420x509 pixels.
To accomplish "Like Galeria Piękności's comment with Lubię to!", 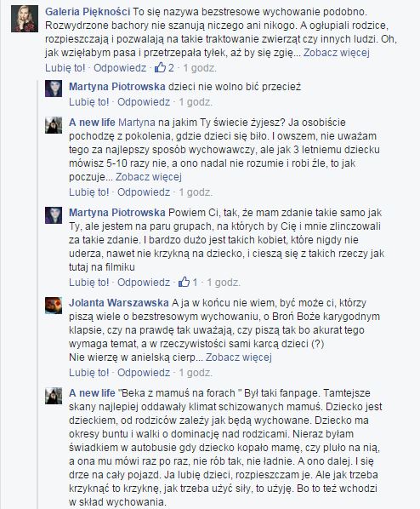I will (65, 68).
